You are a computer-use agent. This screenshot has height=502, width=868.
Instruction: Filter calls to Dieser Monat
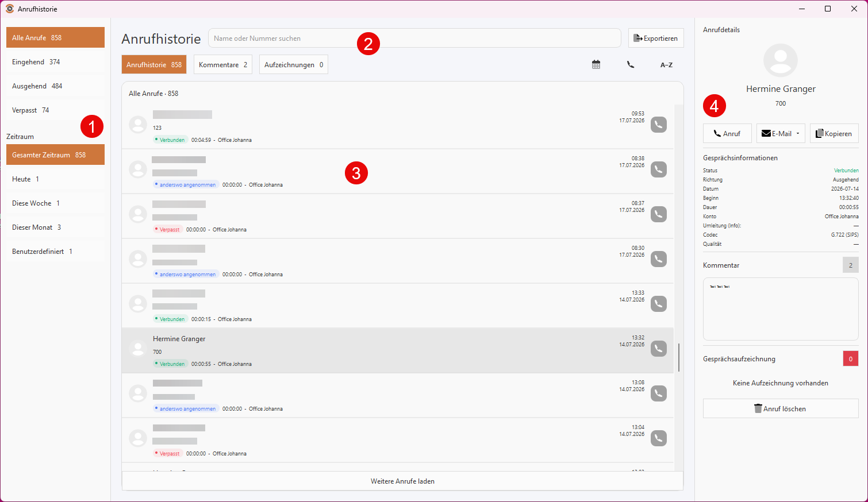tap(55, 227)
